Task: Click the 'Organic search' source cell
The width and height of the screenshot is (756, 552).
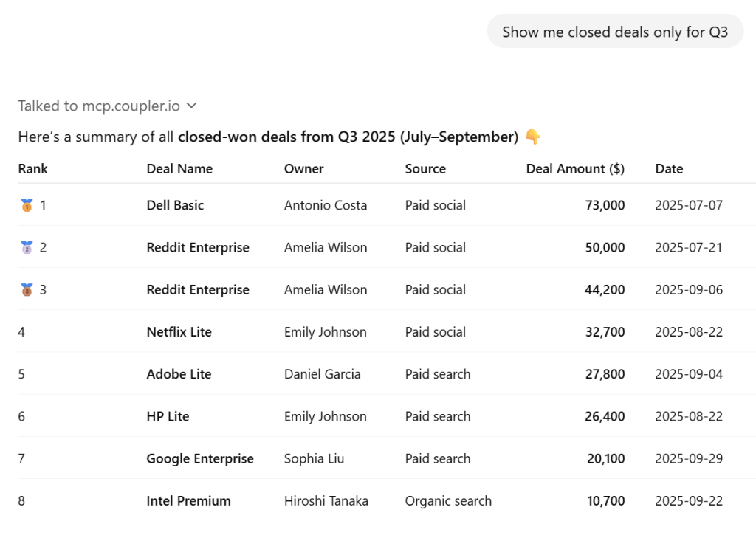Action: coord(448,501)
